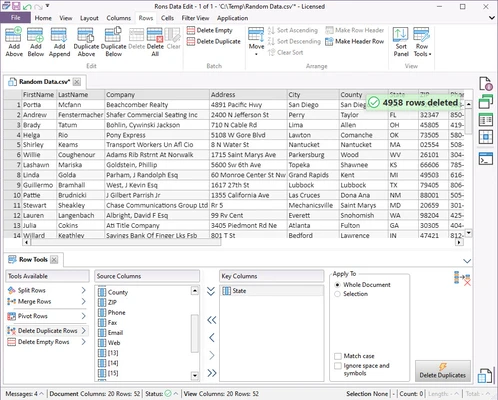Remove one key column with left arrow
The image size is (498, 400).
point(212,338)
